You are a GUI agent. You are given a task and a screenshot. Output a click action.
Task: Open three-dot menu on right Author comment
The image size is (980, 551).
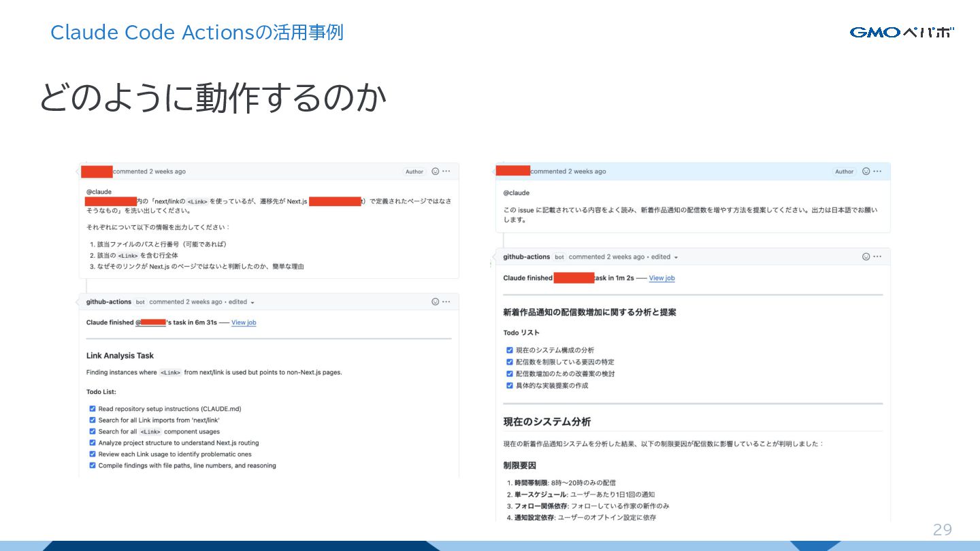(x=877, y=171)
